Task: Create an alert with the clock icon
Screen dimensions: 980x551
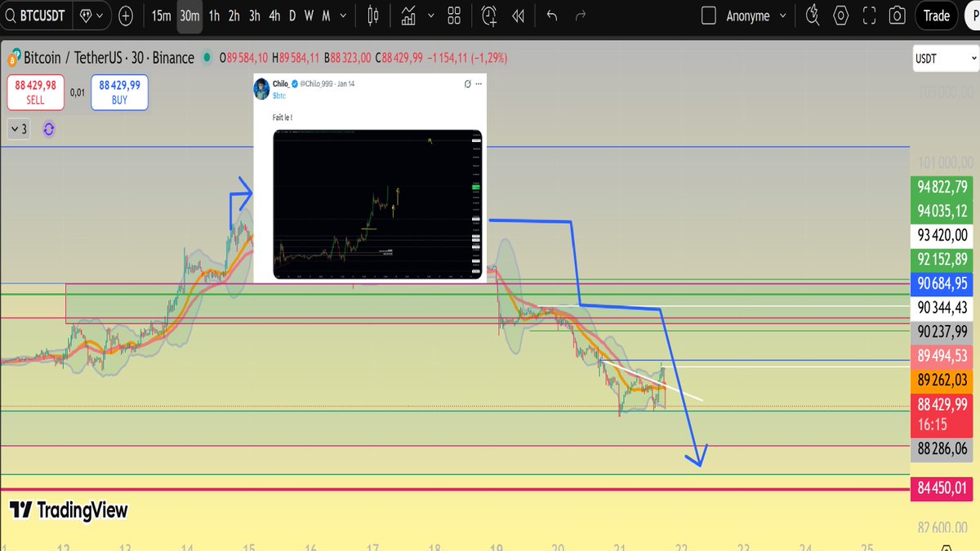Action: coord(489,16)
